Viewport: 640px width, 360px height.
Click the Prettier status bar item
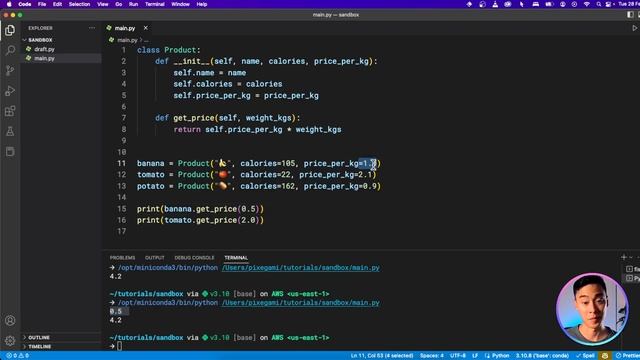coord(627,356)
